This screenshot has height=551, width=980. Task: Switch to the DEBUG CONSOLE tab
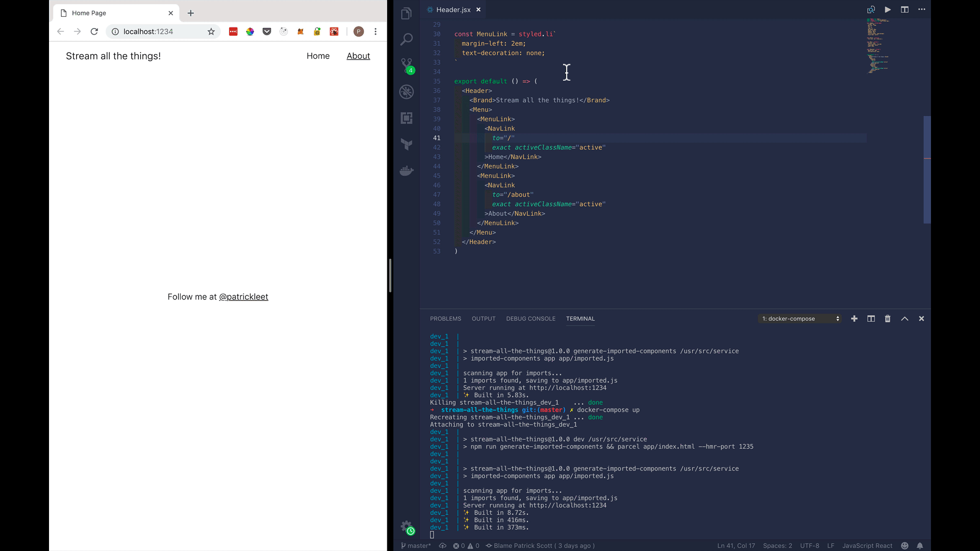click(530, 319)
